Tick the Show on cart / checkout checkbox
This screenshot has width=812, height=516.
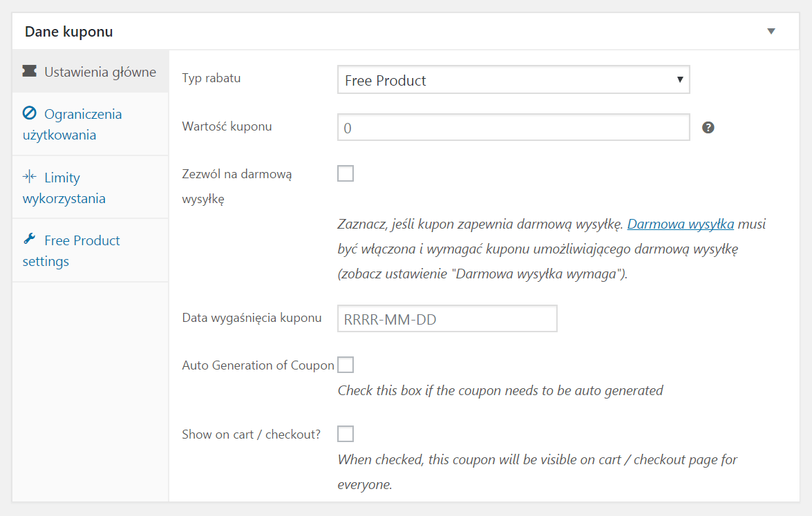(346, 434)
